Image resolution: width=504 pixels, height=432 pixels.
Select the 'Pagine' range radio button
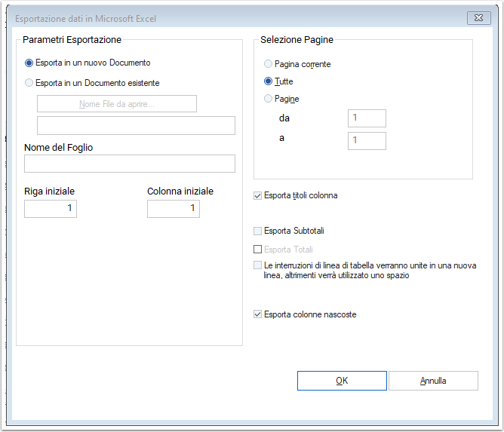268,98
